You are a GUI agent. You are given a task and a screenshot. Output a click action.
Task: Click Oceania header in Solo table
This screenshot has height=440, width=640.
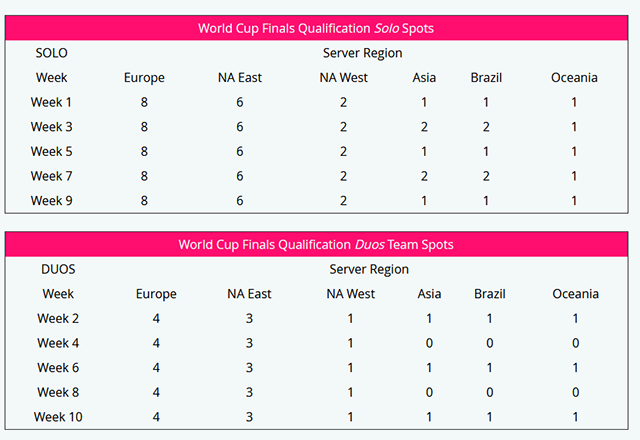pyautogui.click(x=574, y=78)
